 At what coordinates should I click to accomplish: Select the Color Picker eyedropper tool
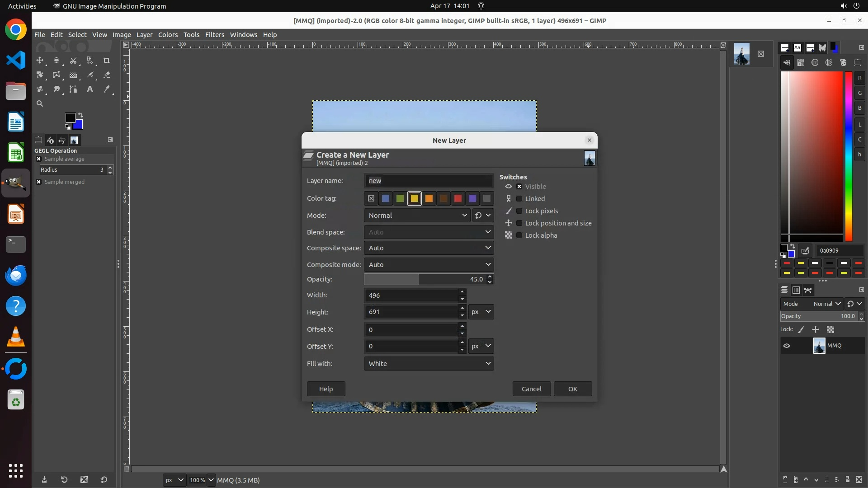click(x=107, y=89)
